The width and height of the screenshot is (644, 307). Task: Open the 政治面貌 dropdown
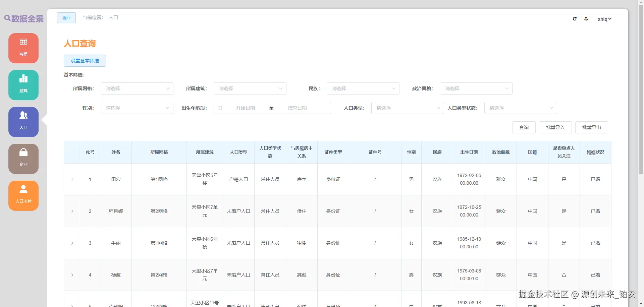476,88
